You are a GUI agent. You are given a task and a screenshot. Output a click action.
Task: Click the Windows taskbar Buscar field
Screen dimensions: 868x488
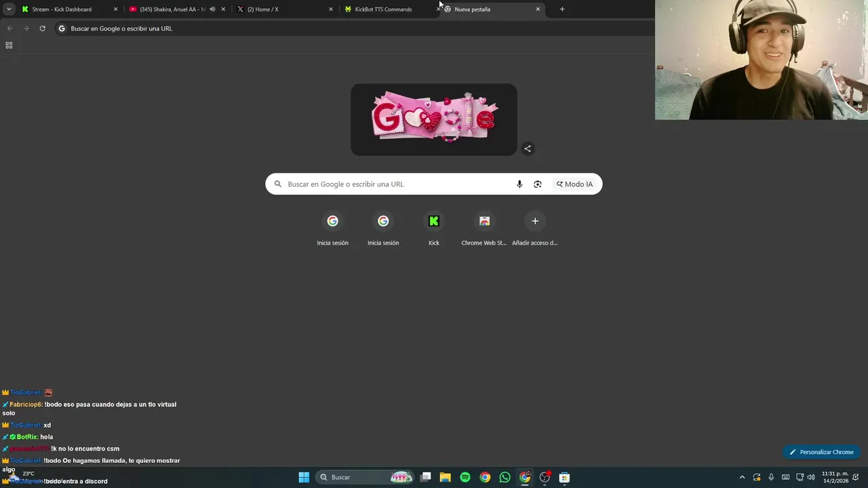point(366,477)
